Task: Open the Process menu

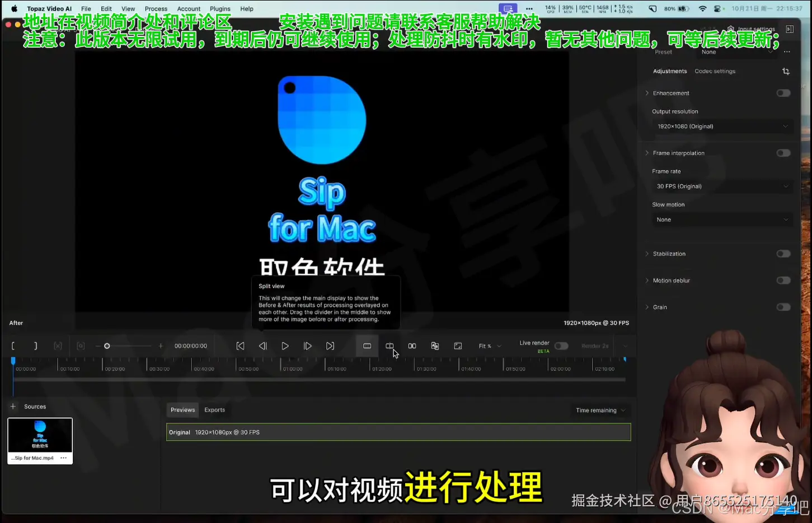Action: 156,8
